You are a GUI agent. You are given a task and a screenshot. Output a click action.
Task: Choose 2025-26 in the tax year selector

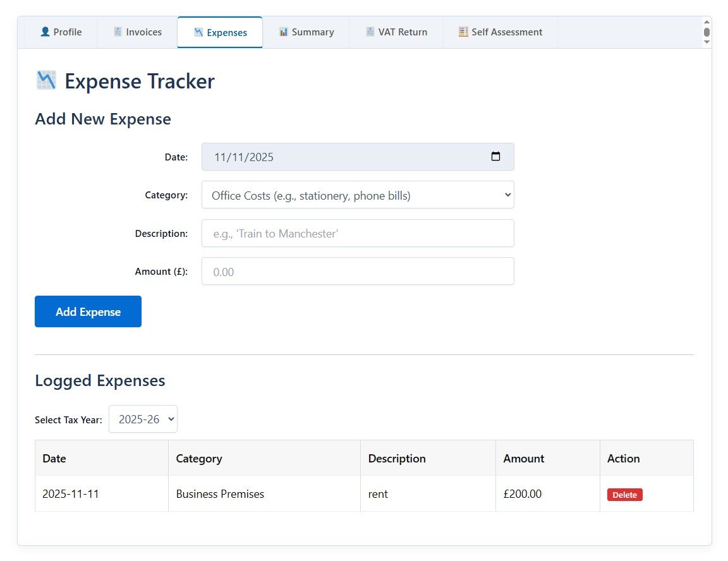(143, 419)
